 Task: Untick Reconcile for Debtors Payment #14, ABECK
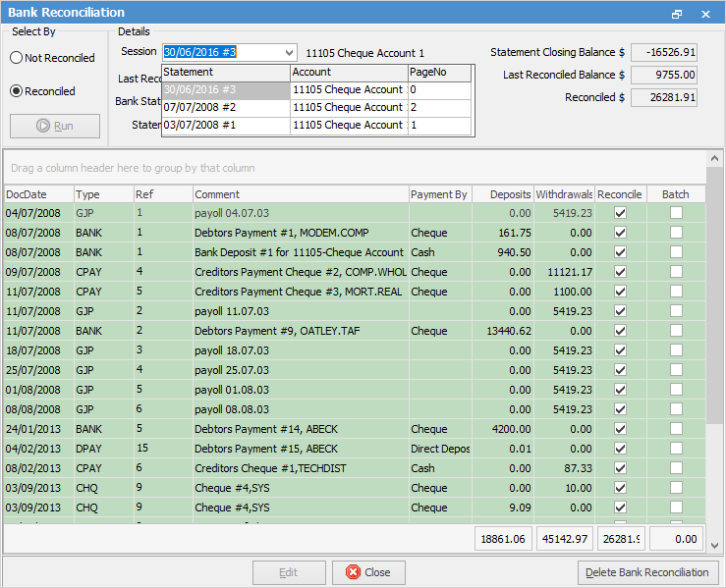click(x=619, y=429)
